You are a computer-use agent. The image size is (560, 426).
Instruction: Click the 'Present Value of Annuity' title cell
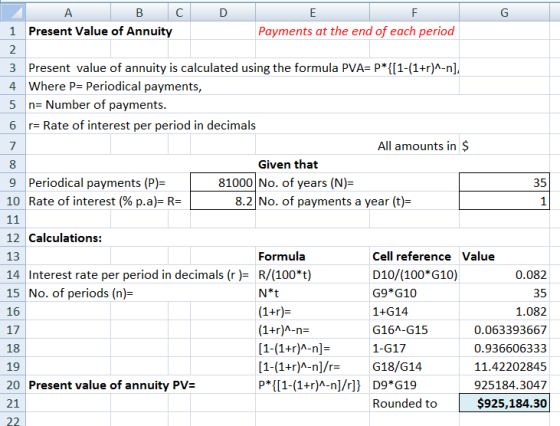coord(100,31)
